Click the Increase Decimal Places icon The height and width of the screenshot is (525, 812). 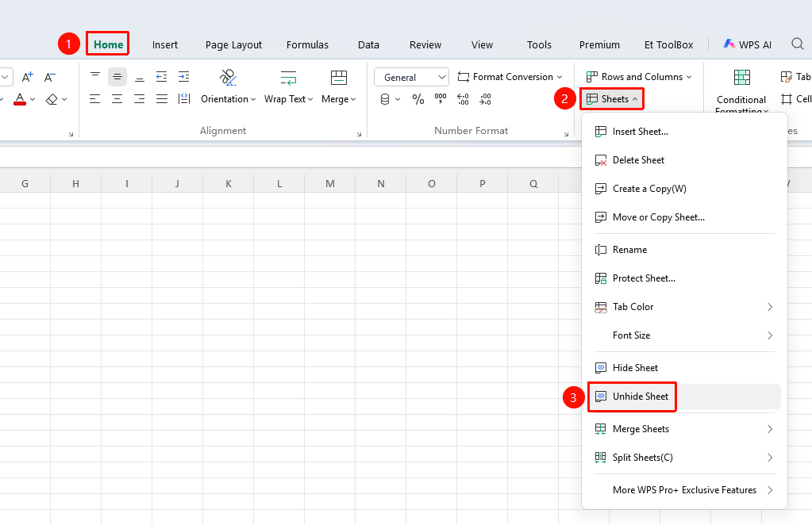pyautogui.click(x=463, y=99)
